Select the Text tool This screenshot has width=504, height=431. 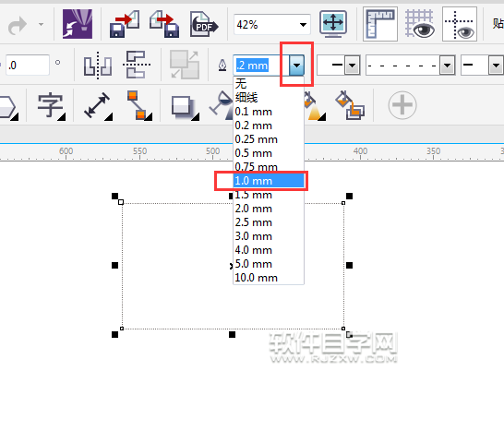[x=51, y=106]
